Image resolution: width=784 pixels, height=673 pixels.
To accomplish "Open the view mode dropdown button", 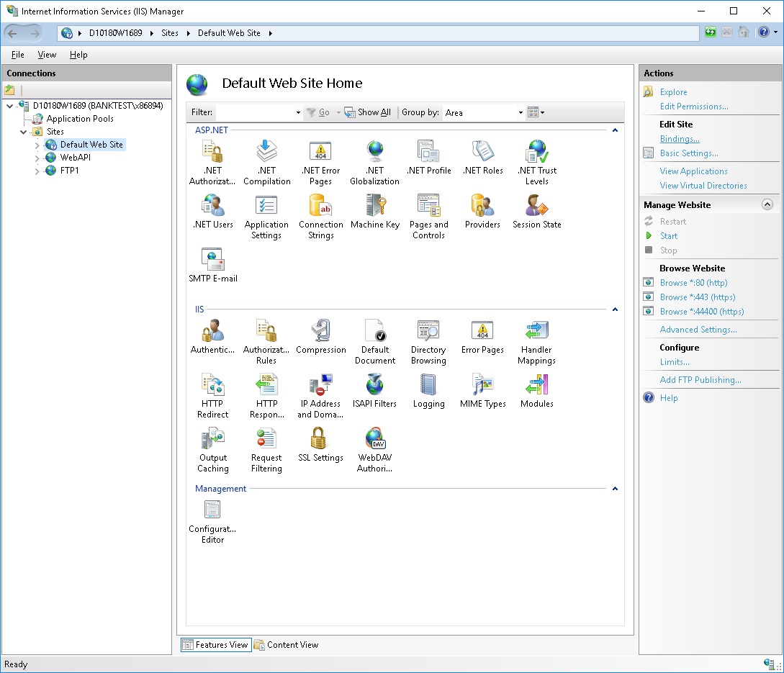I will pyautogui.click(x=536, y=112).
